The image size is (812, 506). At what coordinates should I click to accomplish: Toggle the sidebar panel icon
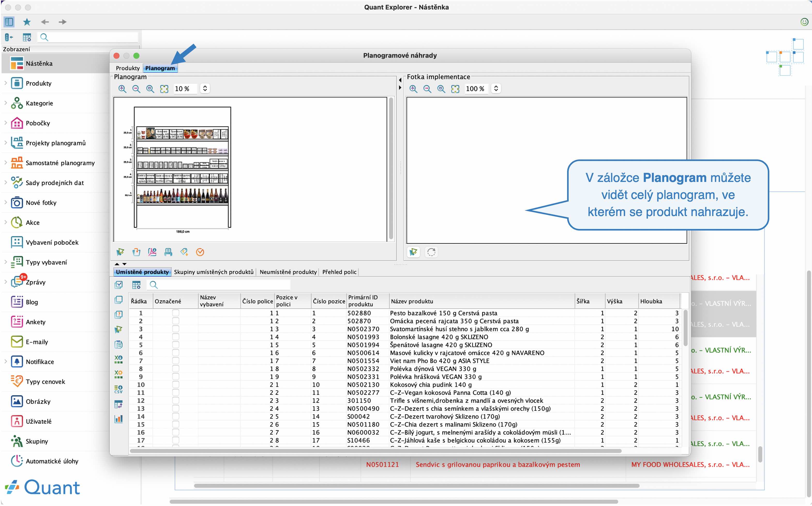[x=9, y=22]
